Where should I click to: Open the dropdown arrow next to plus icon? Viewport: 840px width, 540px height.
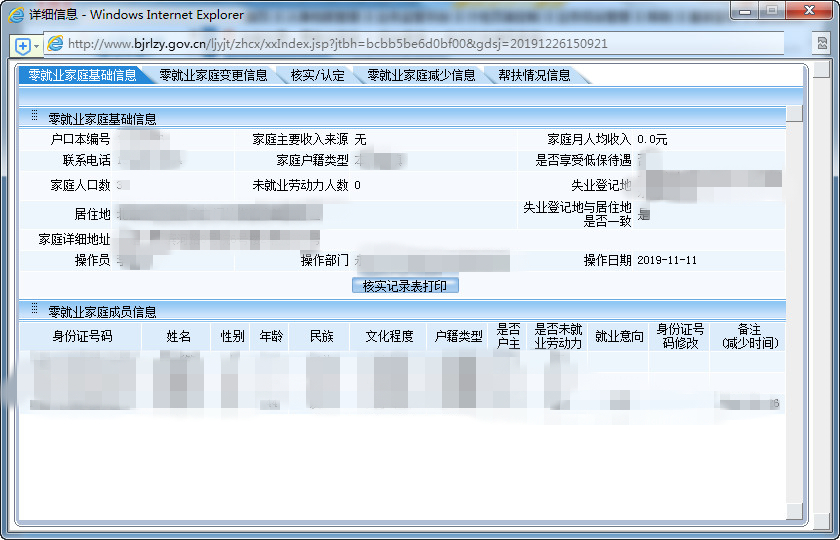pyautogui.click(x=37, y=45)
